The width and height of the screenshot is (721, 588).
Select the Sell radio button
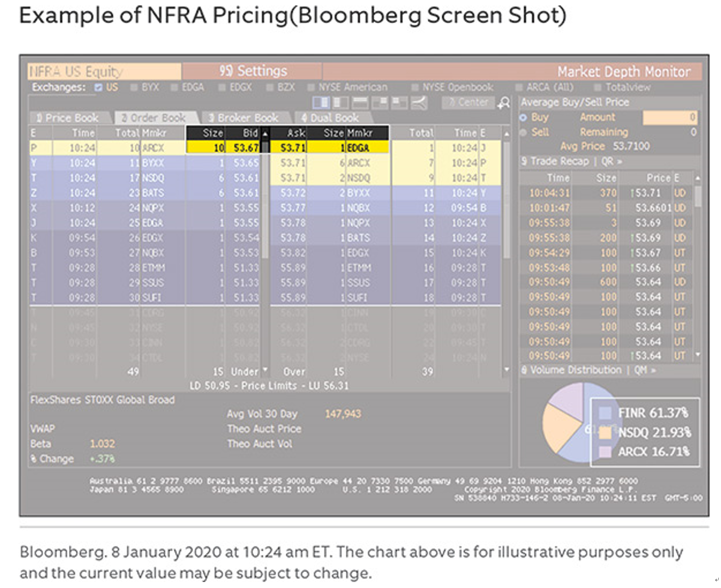(x=524, y=132)
